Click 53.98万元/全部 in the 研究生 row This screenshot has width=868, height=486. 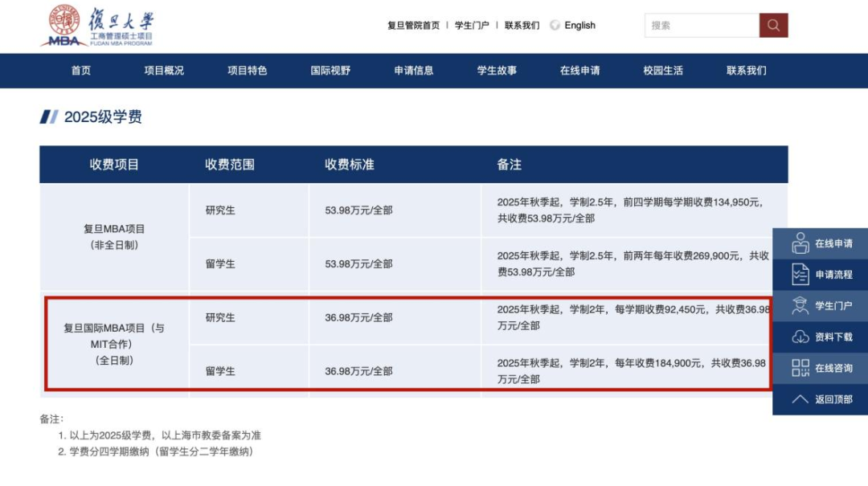[358, 210]
